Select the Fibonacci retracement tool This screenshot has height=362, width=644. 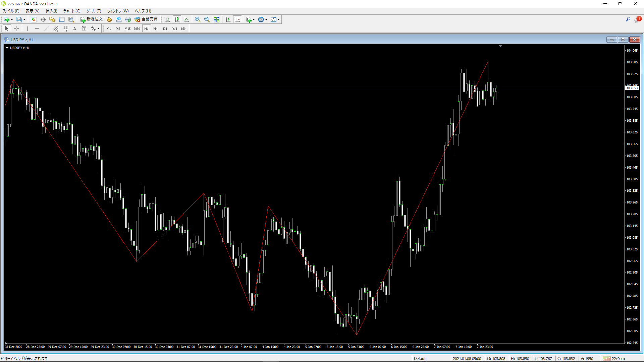(65, 28)
